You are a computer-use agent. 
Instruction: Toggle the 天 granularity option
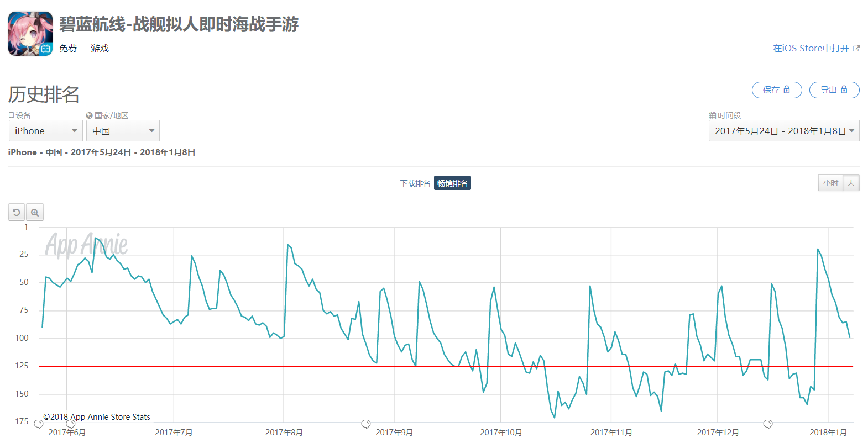tap(851, 183)
